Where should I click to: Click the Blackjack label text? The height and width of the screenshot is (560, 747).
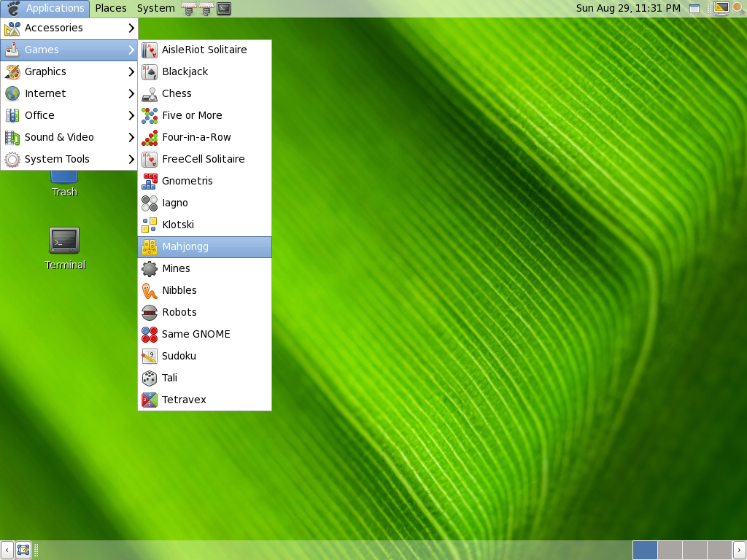point(185,72)
